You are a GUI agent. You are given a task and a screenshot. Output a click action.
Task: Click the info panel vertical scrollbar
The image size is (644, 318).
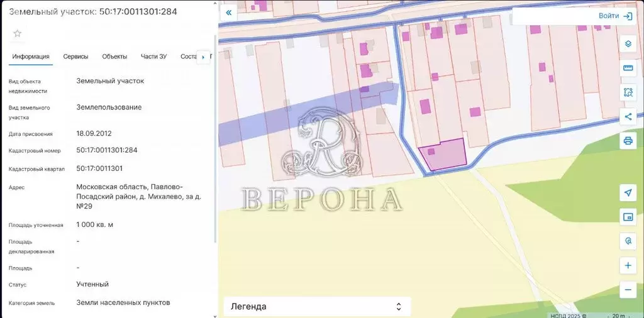(x=216, y=140)
